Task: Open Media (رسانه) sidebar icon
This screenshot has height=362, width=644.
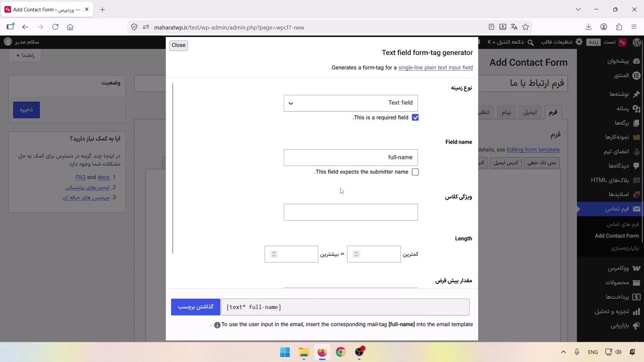Action: pos(636,109)
